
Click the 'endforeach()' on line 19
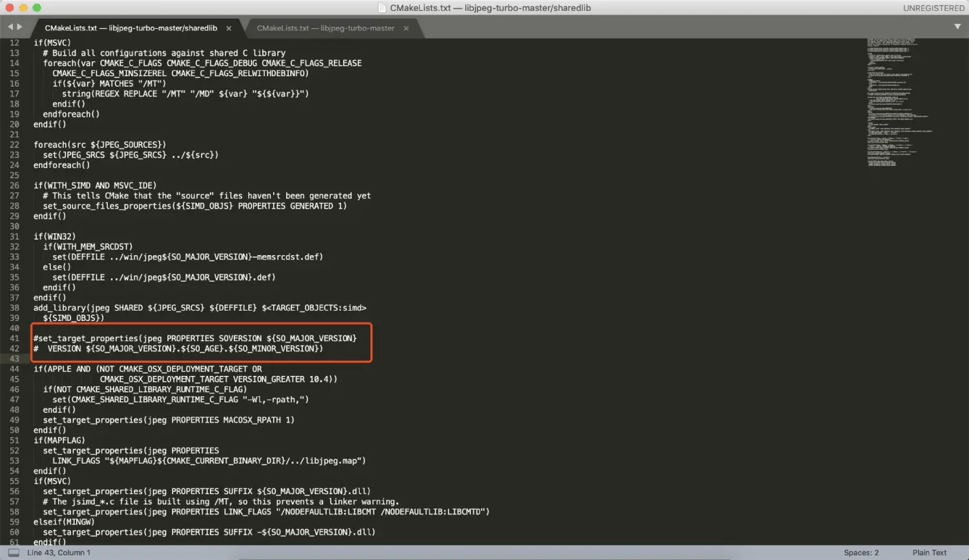[71, 114]
